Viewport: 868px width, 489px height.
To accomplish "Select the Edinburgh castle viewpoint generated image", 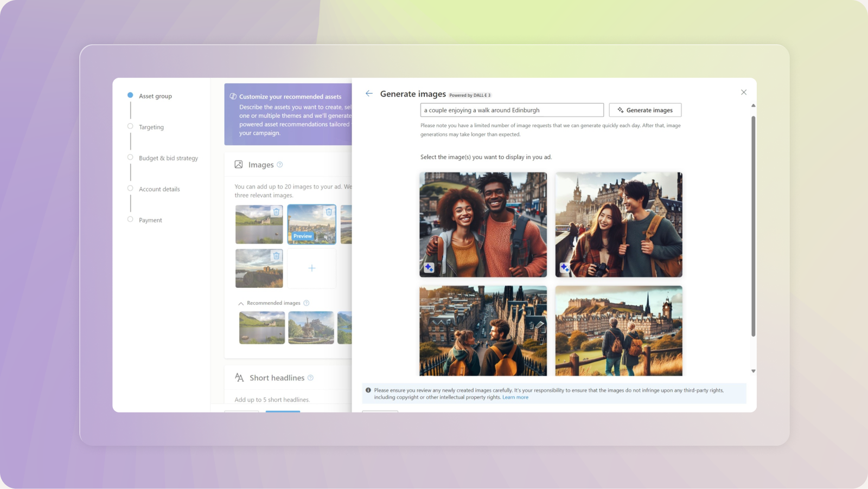I will click(618, 331).
